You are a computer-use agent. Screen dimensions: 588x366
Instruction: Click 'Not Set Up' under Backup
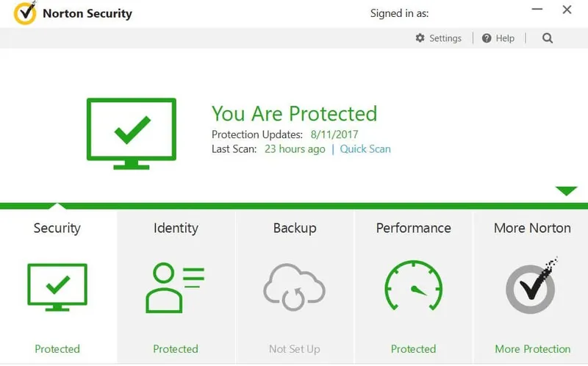(295, 349)
